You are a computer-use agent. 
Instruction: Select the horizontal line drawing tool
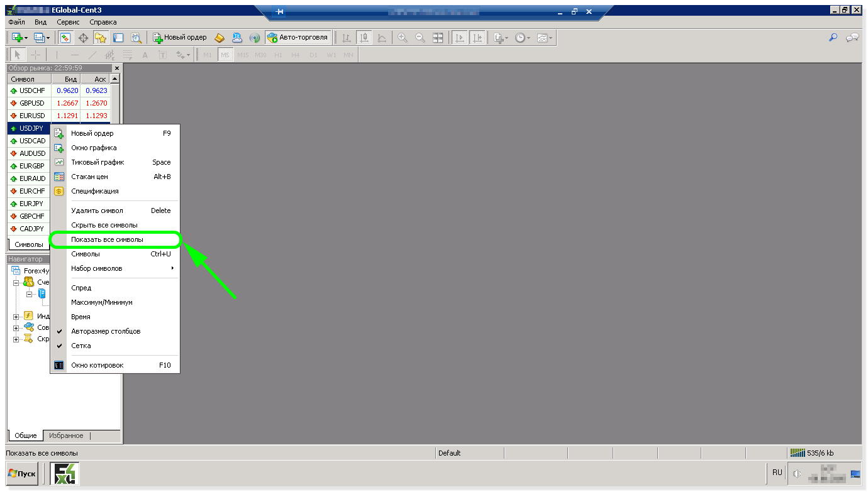pyautogui.click(x=74, y=55)
